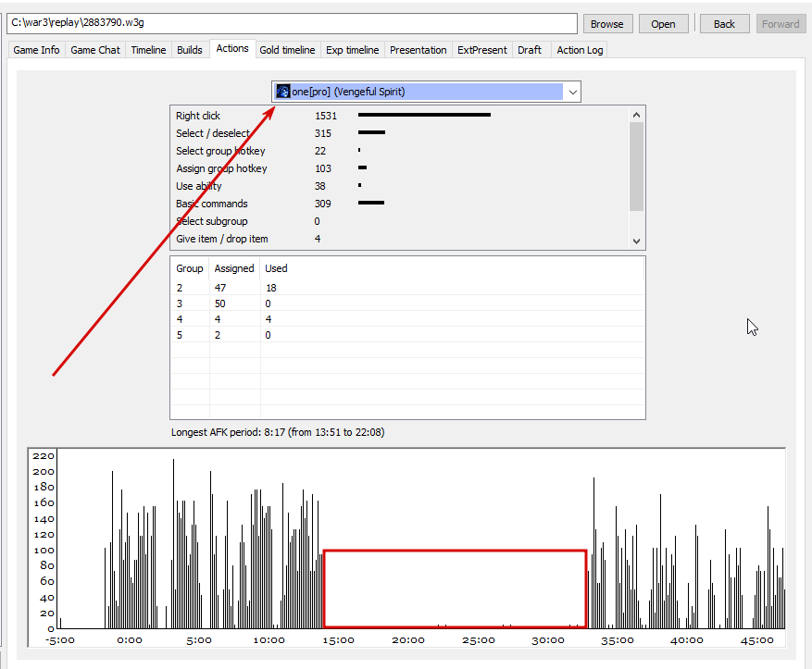Switch to the Game Info tab

[x=36, y=50]
